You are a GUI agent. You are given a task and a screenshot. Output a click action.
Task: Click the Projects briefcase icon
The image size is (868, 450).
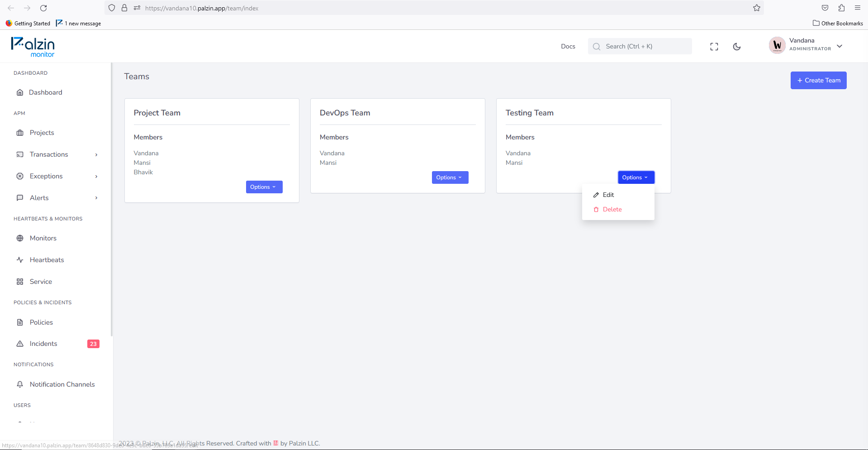point(20,133)
